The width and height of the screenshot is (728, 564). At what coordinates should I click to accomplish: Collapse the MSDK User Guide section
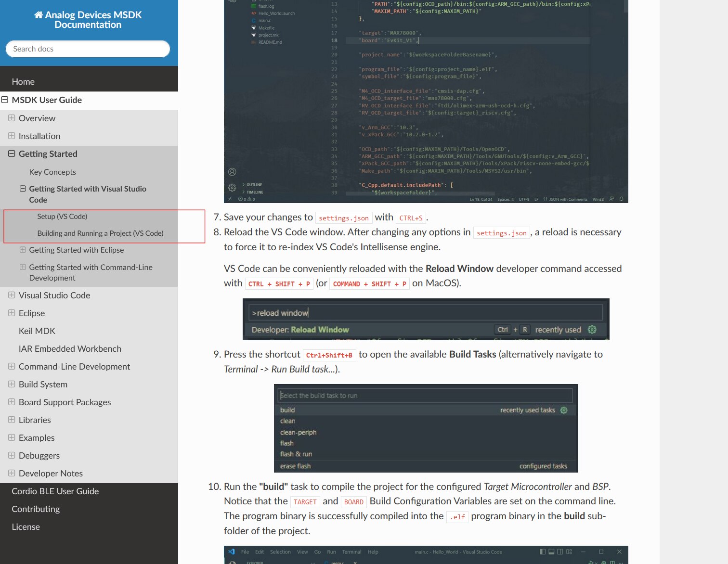tap(5, 100)
